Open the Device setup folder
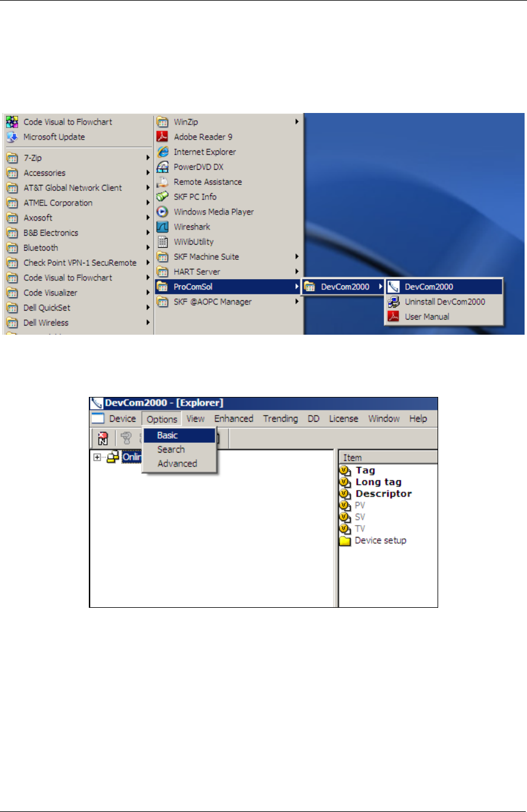Viewport: 527px width, 812px height. (373, 541)
